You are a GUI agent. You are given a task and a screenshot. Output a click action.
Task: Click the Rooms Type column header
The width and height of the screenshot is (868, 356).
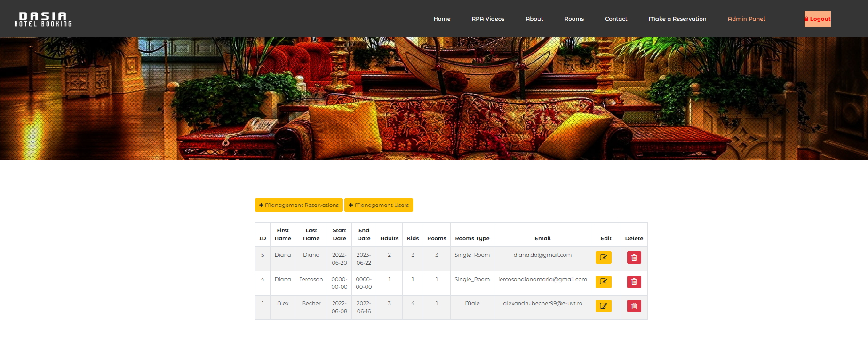tap(472, 238)
